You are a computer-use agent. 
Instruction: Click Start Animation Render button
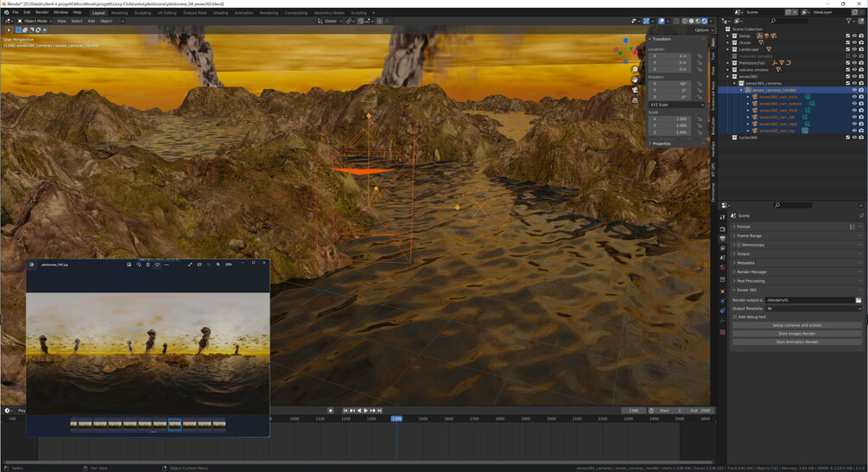click(796, 341)
